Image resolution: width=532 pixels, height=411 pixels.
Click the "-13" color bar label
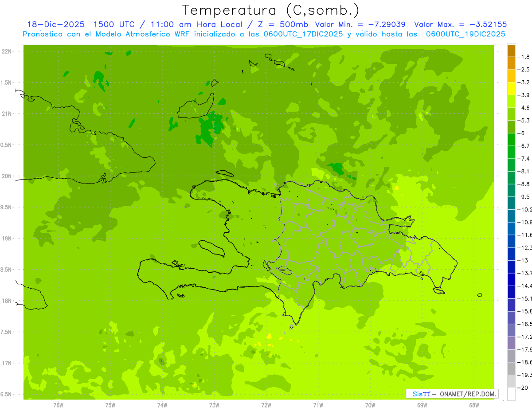523,260
